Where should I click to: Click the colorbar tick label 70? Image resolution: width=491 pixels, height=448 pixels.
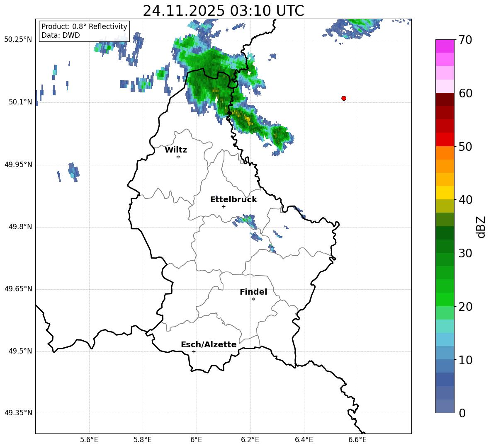(x=465, y=40)
